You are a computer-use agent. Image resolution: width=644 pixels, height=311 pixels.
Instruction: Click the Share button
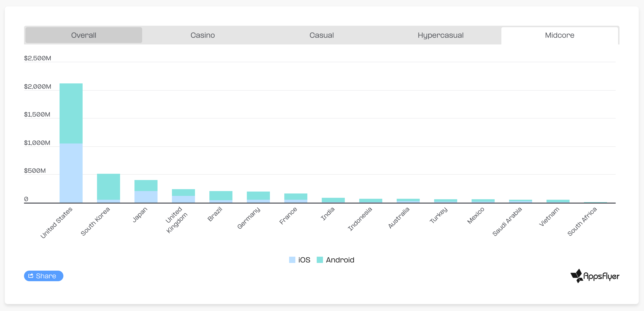click(43, 276)
